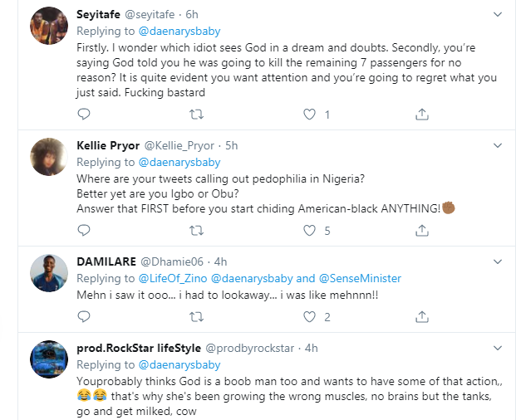Screen dimensions: 516x420
Task: View Kellie Pryor's profile picture
Action: tap(48, 159)
